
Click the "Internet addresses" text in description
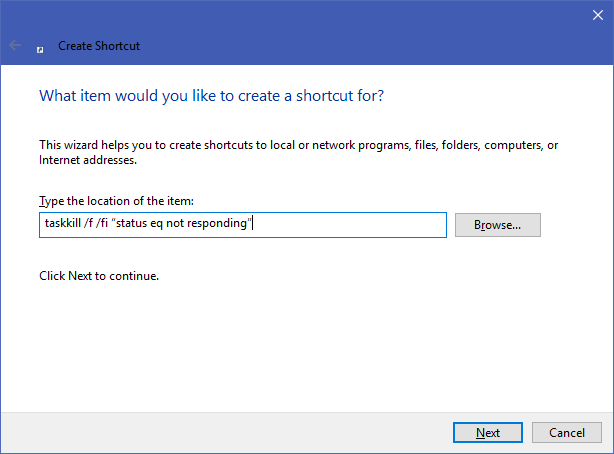pos(87,159)
